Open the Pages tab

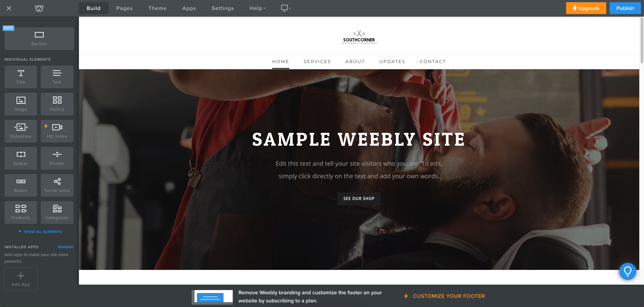[124, 8]
